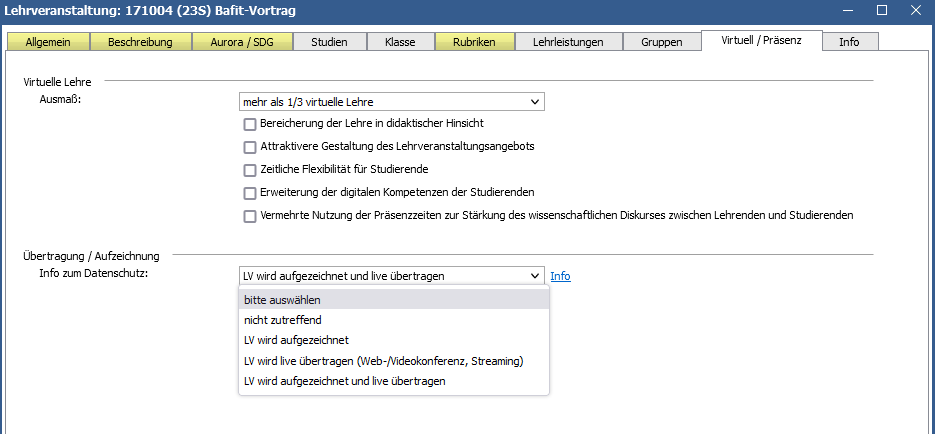This screenshot has width=935, height=434.
Task: Enable Bereicherung der Lehre in didaktischer Hinsicht
Action: pos(250,124)
